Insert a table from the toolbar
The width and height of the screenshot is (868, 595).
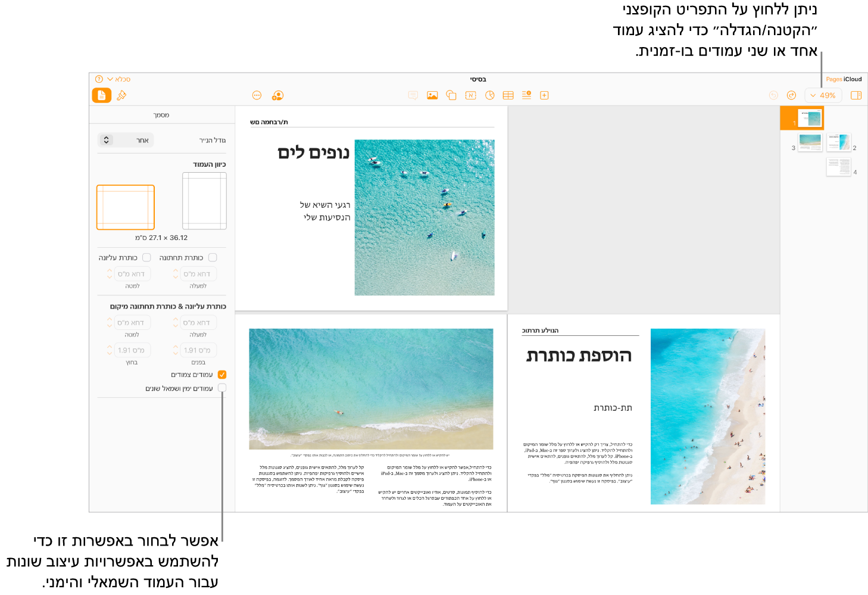(508, 95)
